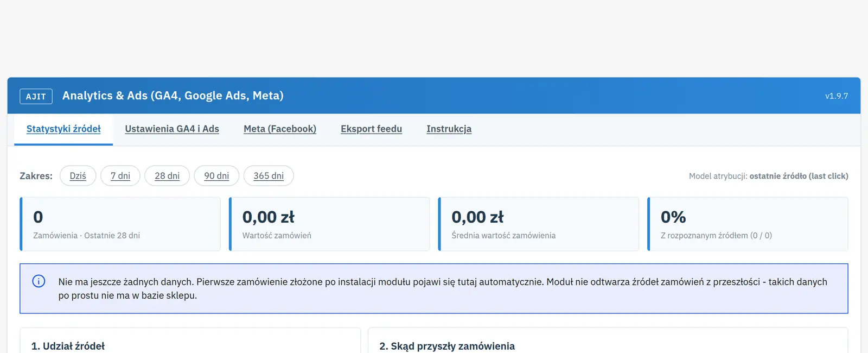Open the Statystyki źródeł tab
Screen dimensions: 868x353
[63, 129]
